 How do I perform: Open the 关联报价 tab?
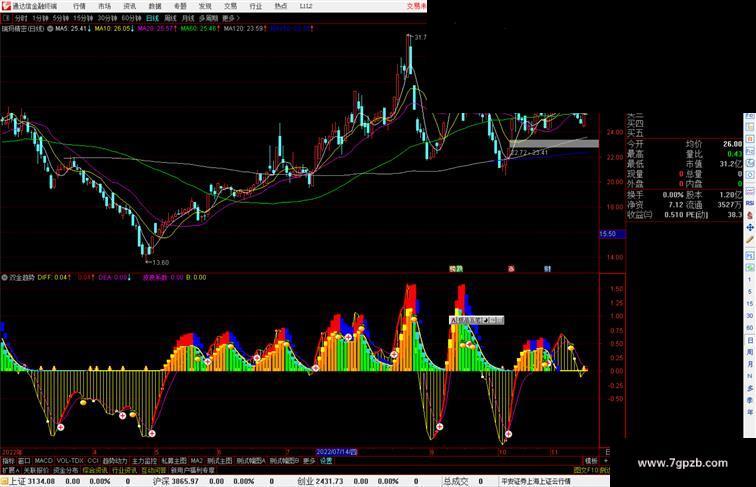tap(36, 470)
